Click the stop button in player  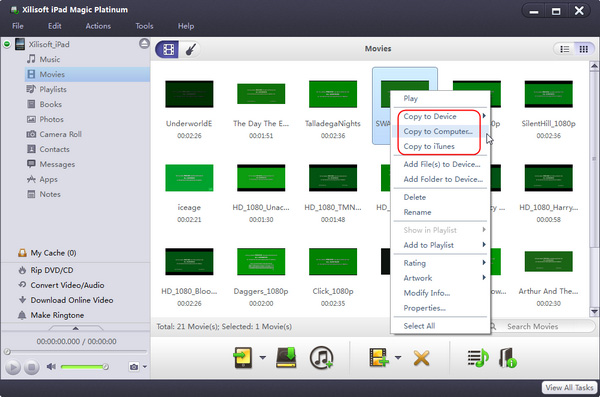point(31,367)
